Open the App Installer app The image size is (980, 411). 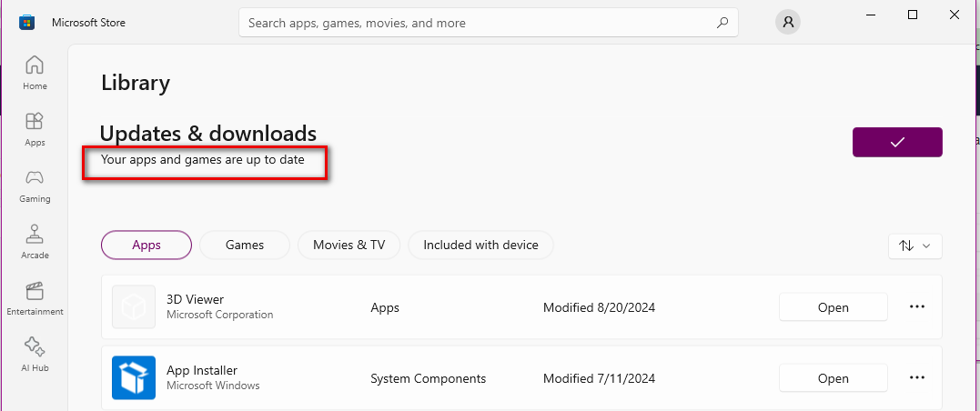click(834, 378)
